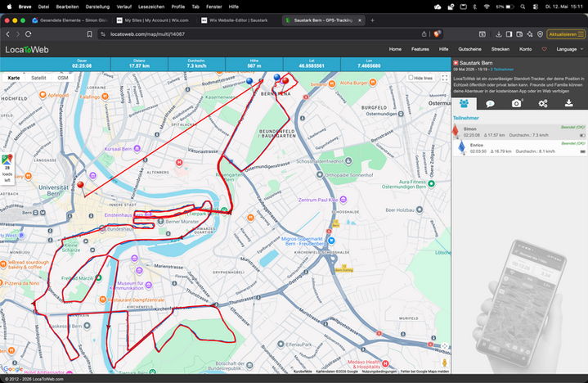Image resolution: width=588 pixels, height=383 pixels.
Task: Click the Kursaal Bern map marker
Action: [x=137, y=149]
